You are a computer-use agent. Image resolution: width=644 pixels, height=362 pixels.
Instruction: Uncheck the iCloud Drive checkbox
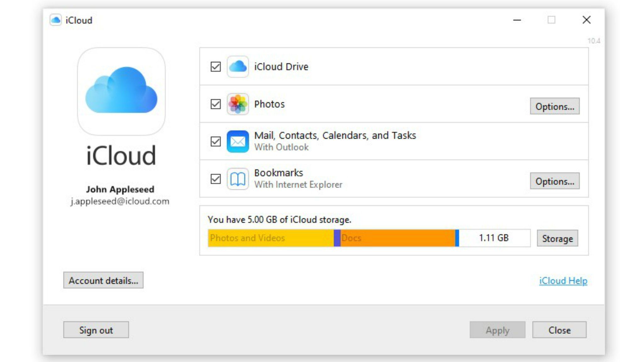[216, 67]
